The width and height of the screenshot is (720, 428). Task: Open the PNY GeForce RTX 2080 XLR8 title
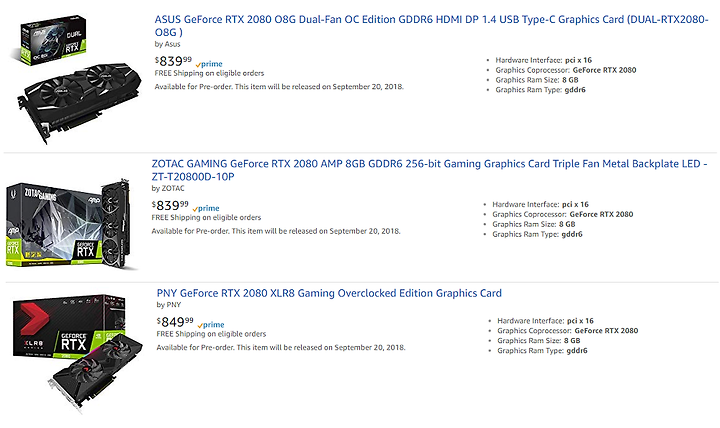click(329, 293)
